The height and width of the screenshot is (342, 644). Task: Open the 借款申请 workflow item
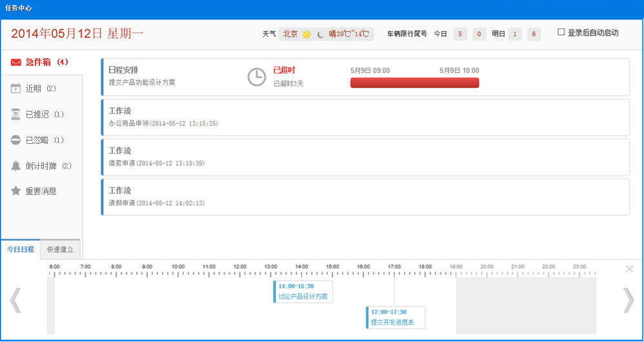[365, 157]
